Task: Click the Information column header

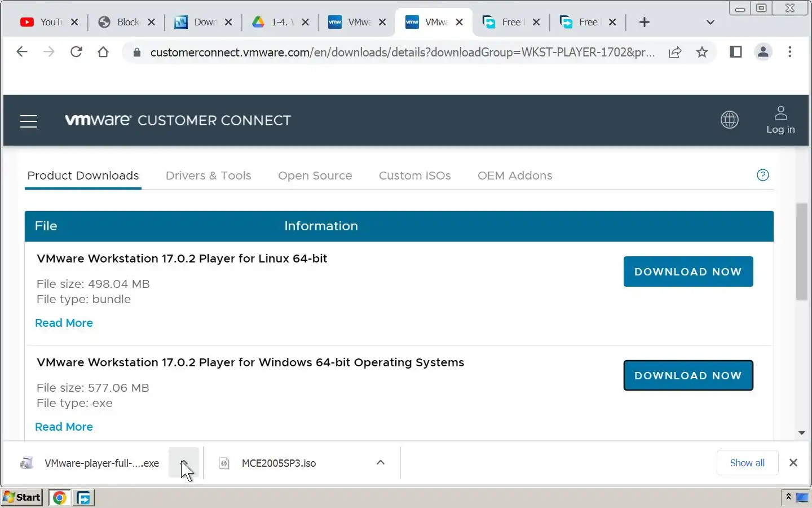Action: click(321, 226)
